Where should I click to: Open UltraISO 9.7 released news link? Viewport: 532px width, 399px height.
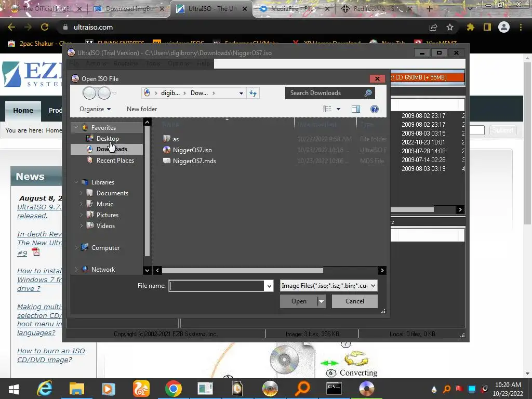39,211
